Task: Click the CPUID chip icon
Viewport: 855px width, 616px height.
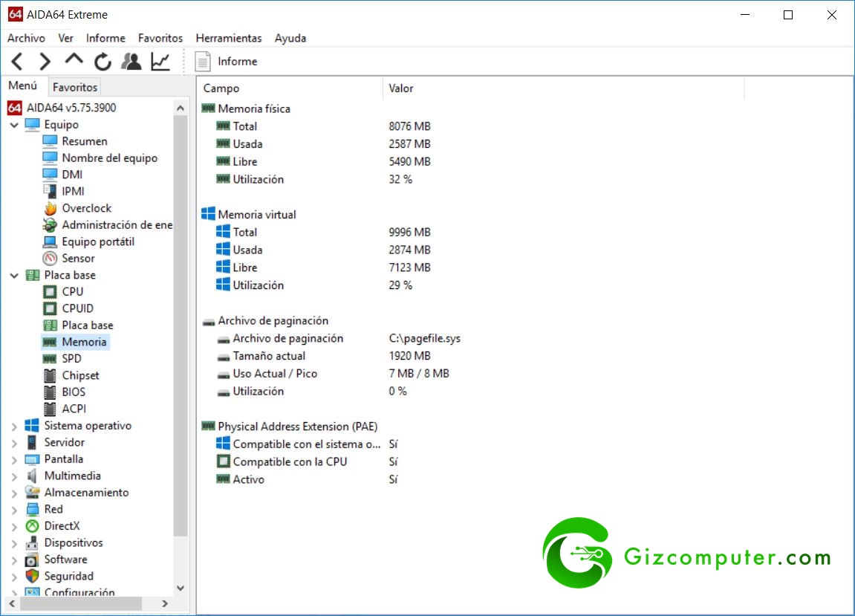Action: (51, 309)
